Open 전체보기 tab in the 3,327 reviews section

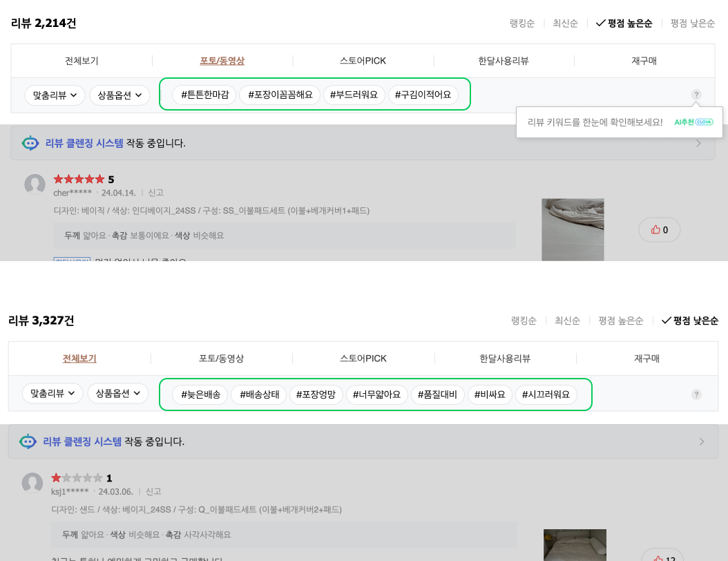click(79, 359)
